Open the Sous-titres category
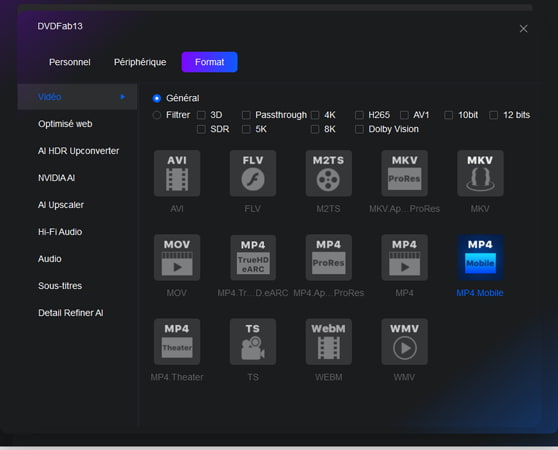This screenshot has height=450, width=558. click(60, 286)
